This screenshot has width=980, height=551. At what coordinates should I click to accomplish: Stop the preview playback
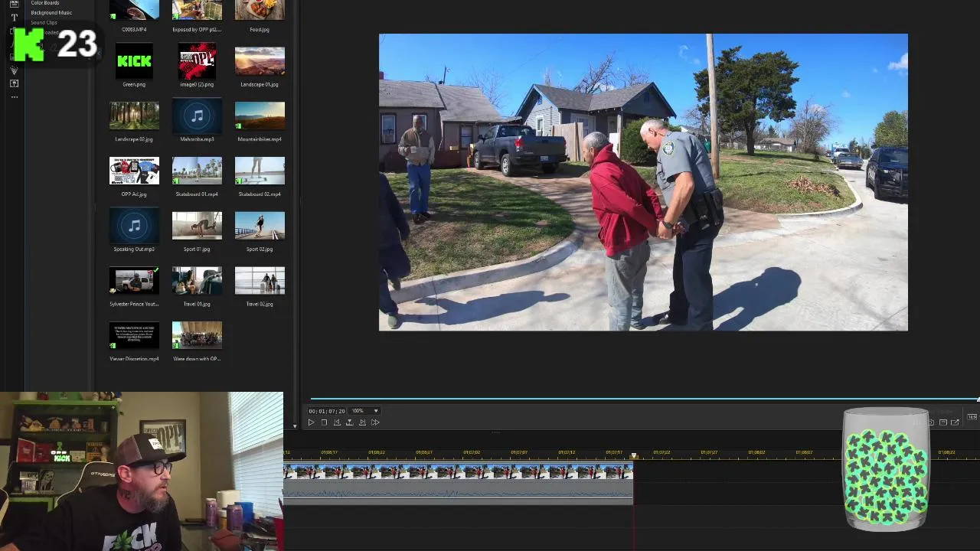(324, 422)
